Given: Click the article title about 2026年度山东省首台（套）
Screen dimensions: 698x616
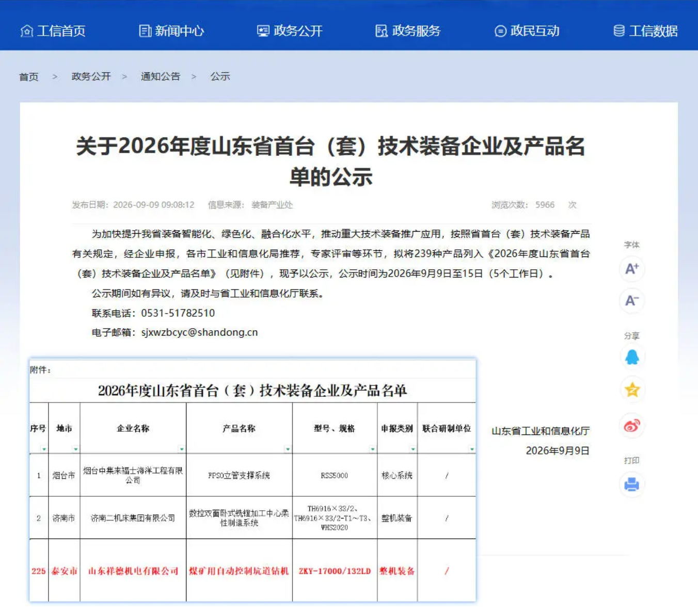Looking at the screenshot, I should (x=331, y=161).
